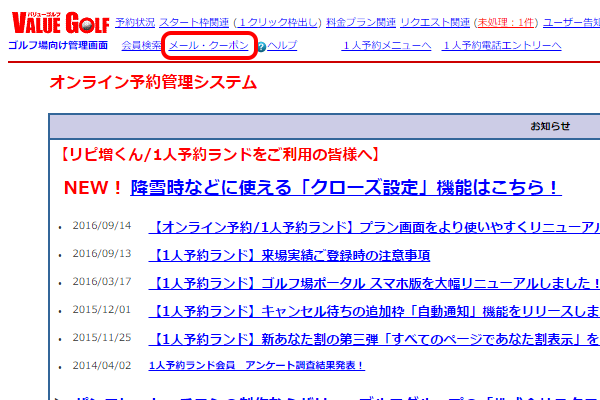
Task: Open 予約状況 menu link
Action: [135, 23]
